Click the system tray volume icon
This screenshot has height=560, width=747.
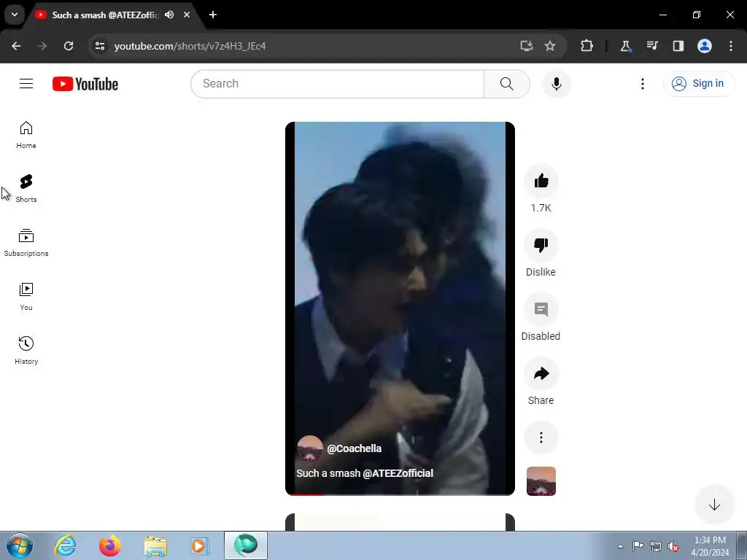pos(673,546)
